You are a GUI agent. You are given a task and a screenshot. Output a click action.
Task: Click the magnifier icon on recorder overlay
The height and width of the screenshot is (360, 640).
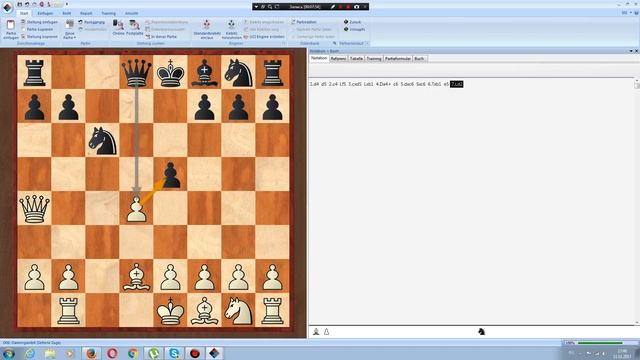point(270,7)
